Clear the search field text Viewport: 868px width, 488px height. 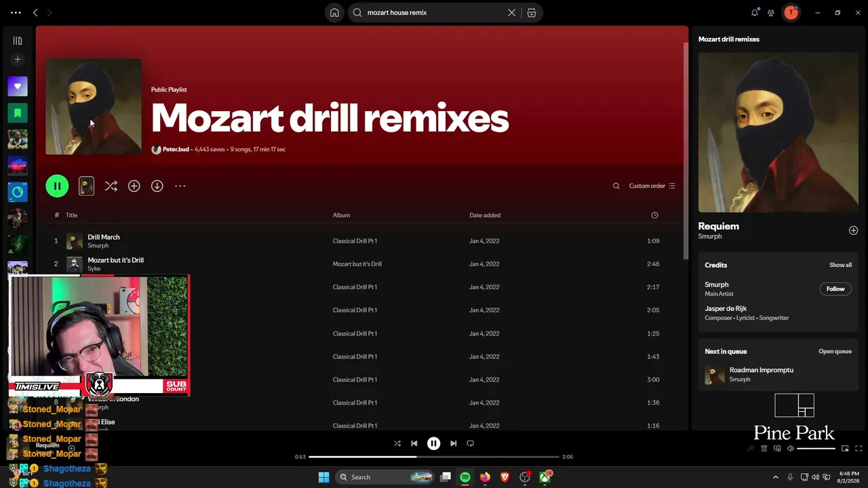point(512,12)
